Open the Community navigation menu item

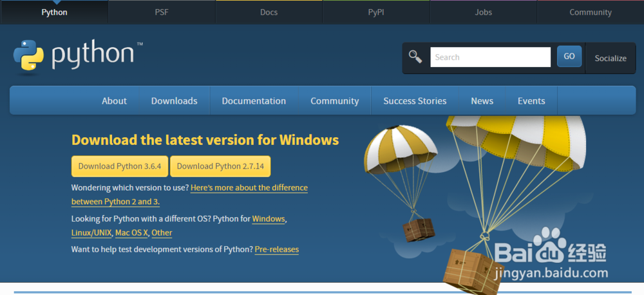click(x=335, y=100)
